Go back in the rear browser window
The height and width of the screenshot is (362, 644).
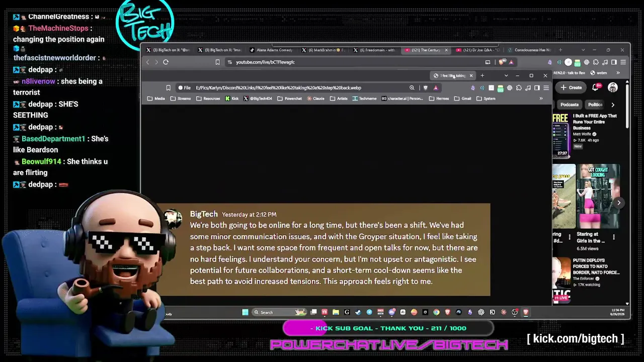pos(147,62)
